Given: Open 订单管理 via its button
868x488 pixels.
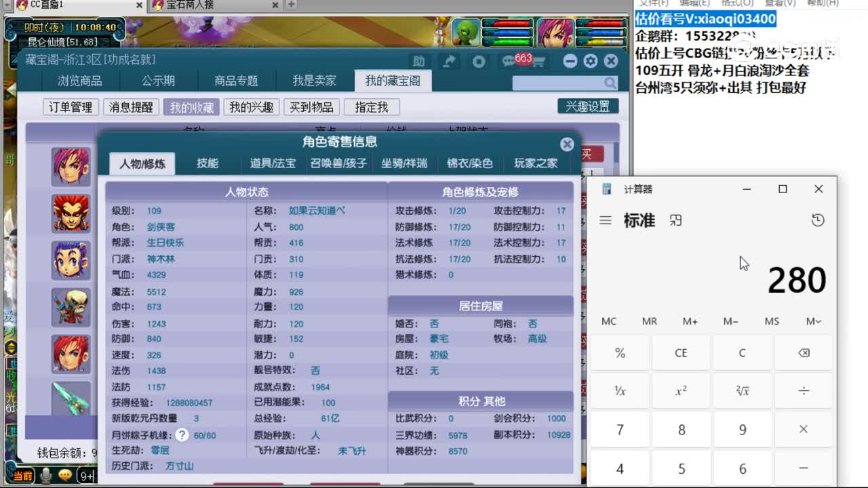Looking at the screenshot, I should (x=70, y=106).
